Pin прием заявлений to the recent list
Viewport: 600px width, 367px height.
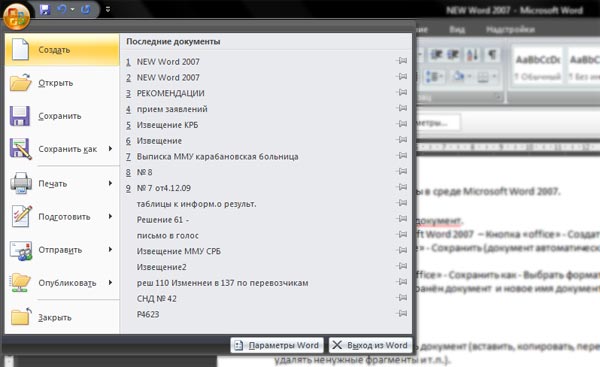coord(401,108)
